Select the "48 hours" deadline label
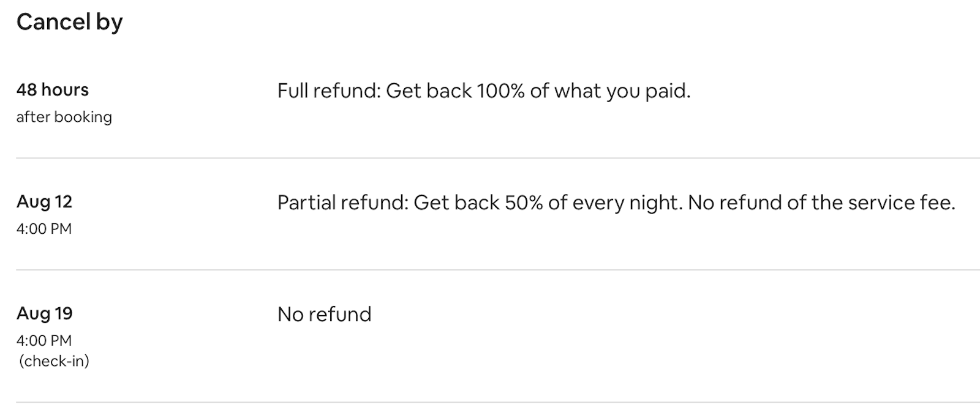Image resolution: width=980 pixels, height=410 pixels. [x=53, y=90]
